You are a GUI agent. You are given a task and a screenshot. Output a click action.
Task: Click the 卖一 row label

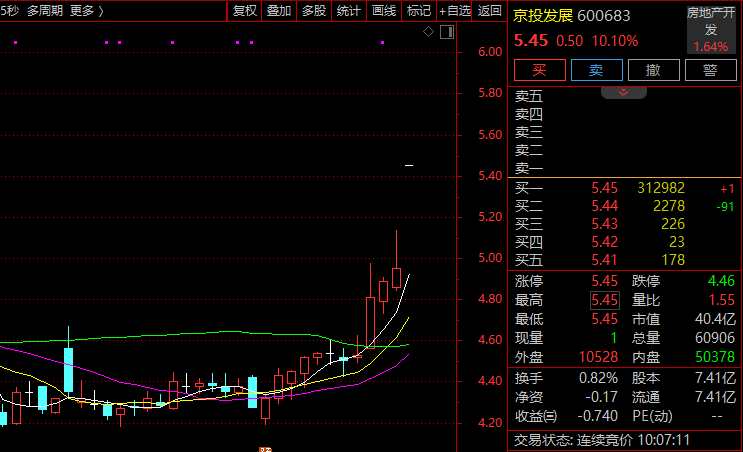(x=529, y=168)
